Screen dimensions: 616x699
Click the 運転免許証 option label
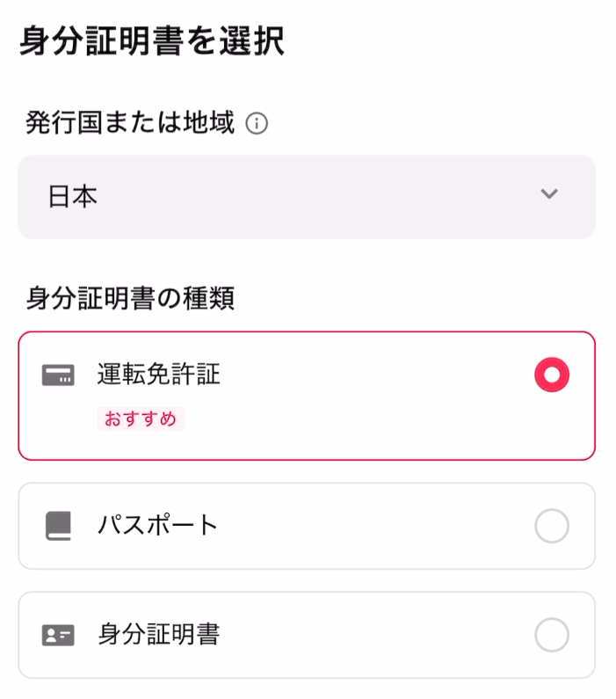(158, 374)
